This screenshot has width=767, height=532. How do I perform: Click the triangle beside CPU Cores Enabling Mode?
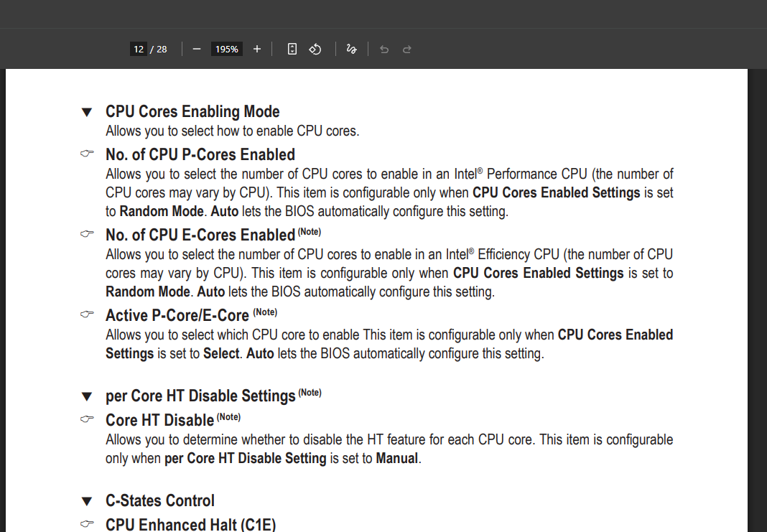pyautogui.click(x=87, y=112)
